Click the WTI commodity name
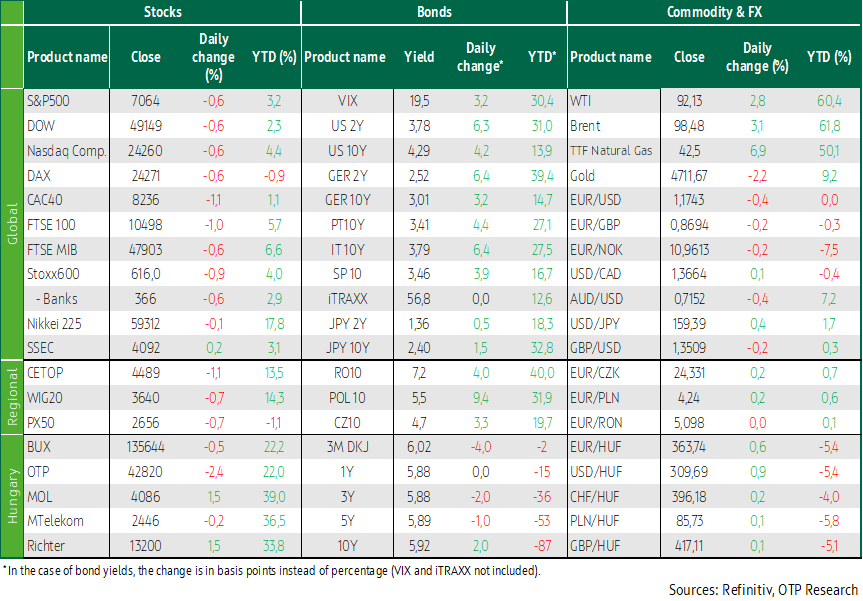Image resolution: width=863 pixels, height=601 pixels. click(x=581, y=101)
